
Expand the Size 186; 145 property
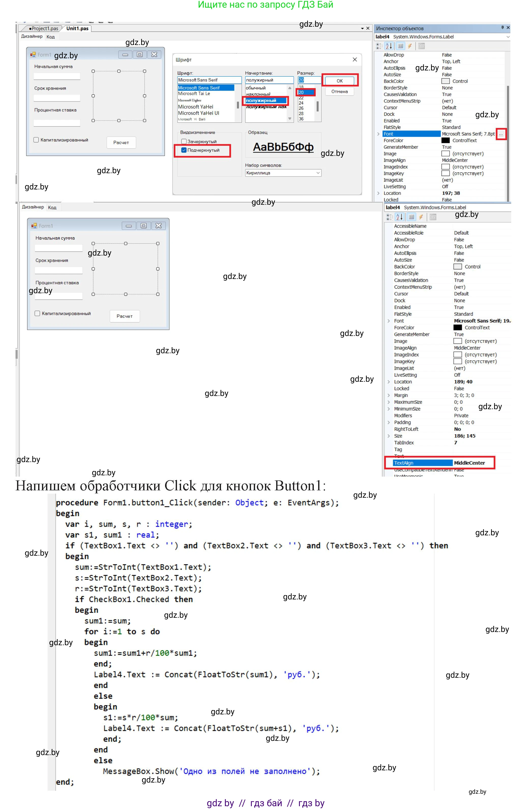[389, 436]
